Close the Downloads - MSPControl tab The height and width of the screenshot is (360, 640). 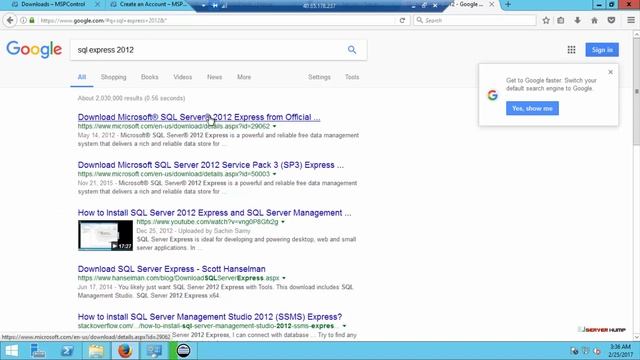pyautogui.click(x=97, y=4)
